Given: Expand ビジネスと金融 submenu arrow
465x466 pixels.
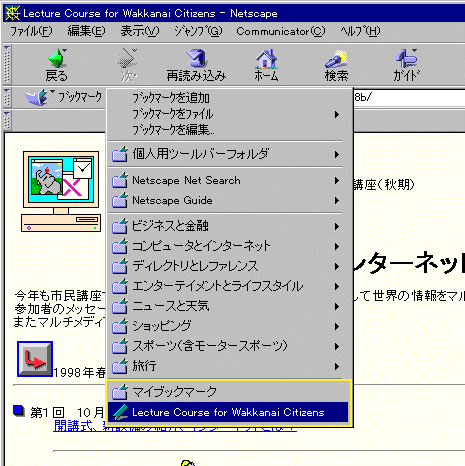Looking at the screenshot, I should (x=337, y=226).
